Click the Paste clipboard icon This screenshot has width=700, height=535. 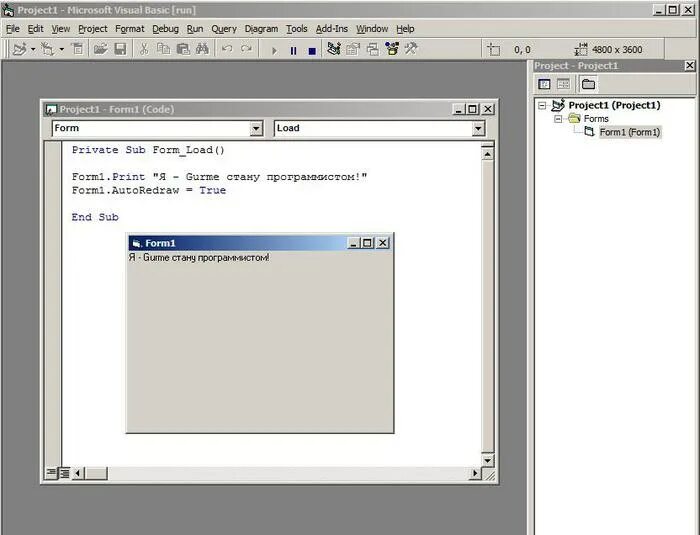coord(183,49)
